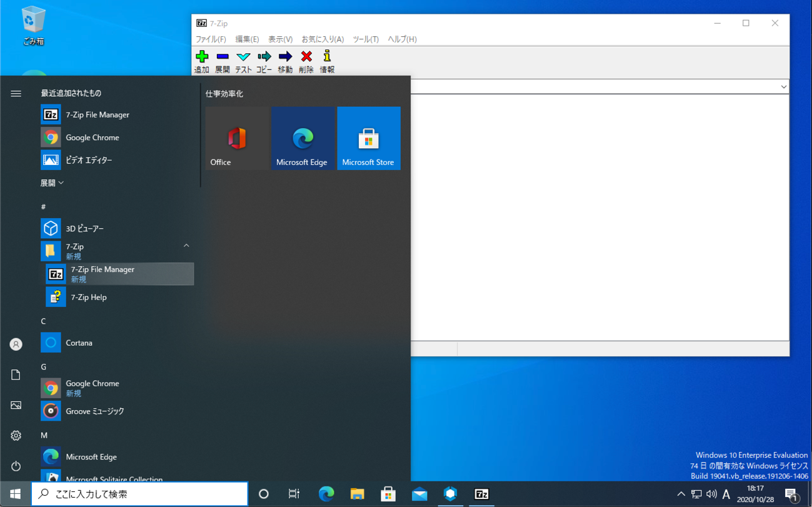Click the Power icon in Start sidebar
812x507 pixels.
16,466
